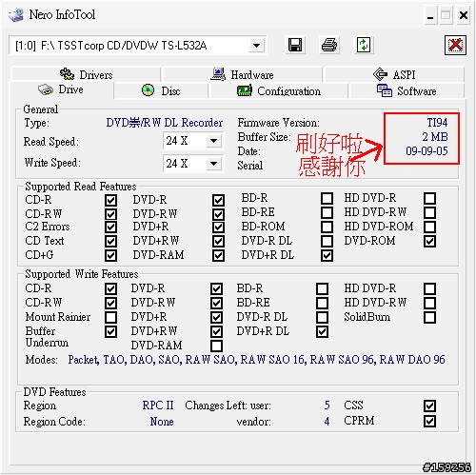Toggle DVD-RAM read feature checkbox

[x=218, y=255]
